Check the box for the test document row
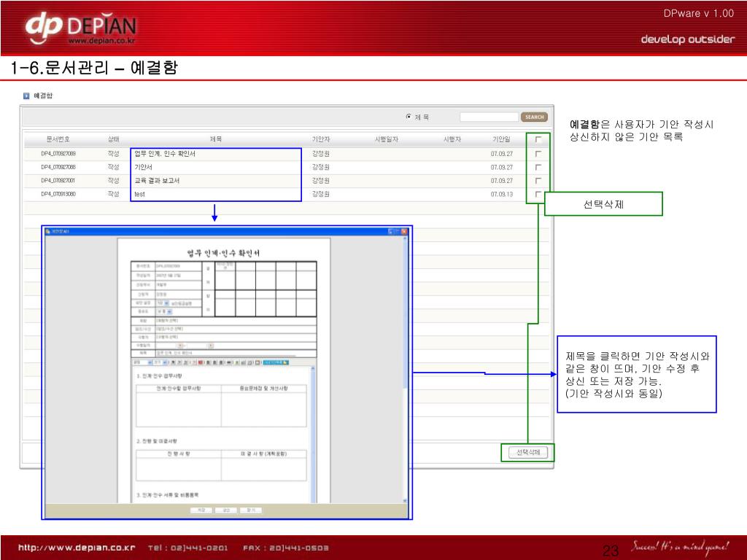 click(x=538, y=194)
